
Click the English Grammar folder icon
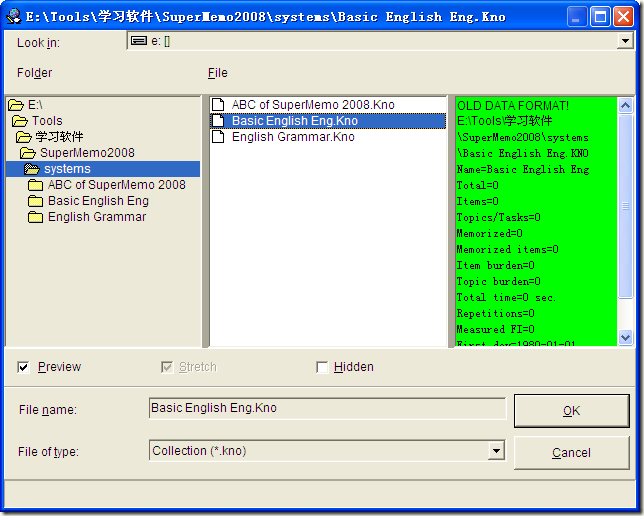pyautogui.click(x=35, y=217)
